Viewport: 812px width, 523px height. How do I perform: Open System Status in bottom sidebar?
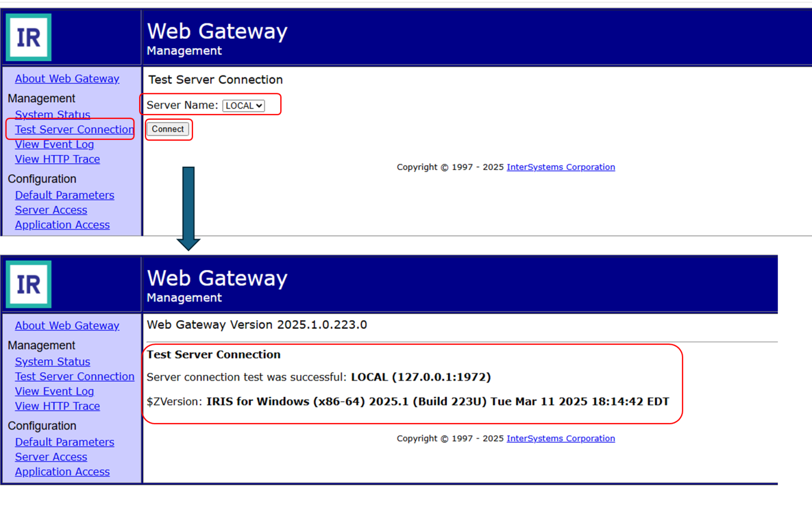[x=52, y=362]
